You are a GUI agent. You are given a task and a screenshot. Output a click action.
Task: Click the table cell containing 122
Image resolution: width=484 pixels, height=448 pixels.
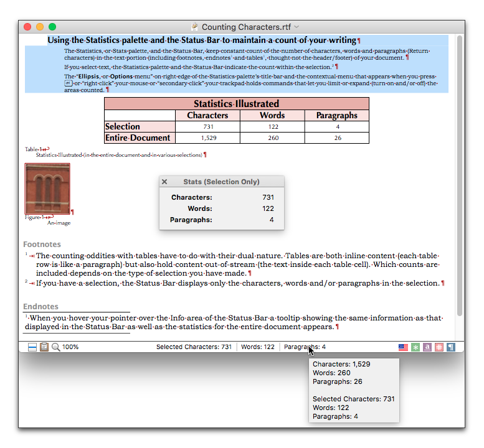[x=272, y=127]
